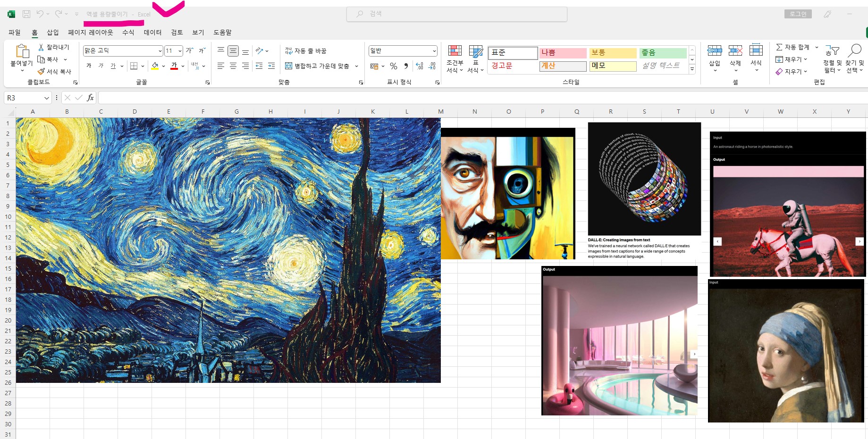Toggle Underline (가) formatting
The height and width of the screenshot is (439, 868).
click(x=113, y=66)
